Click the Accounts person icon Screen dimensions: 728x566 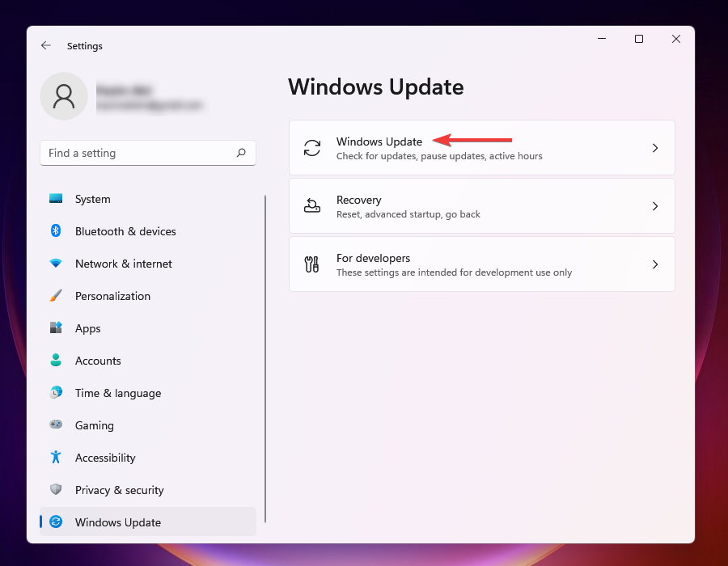[56, 360]
